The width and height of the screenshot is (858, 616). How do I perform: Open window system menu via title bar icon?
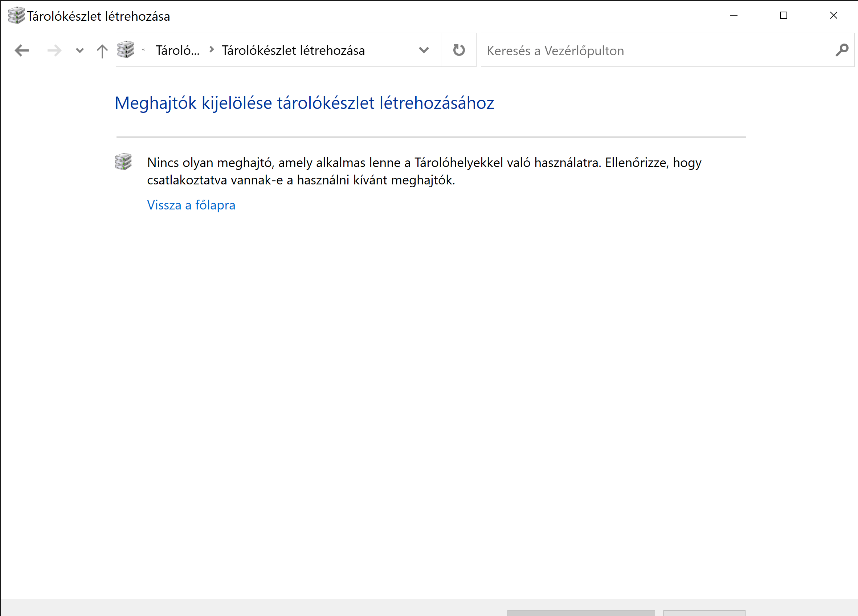tap(16, 16)
